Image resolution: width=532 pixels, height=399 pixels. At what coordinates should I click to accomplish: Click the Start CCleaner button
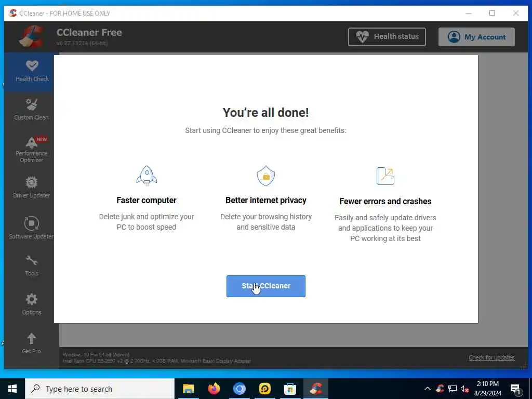pyautogui.click(x=265, y=286)
